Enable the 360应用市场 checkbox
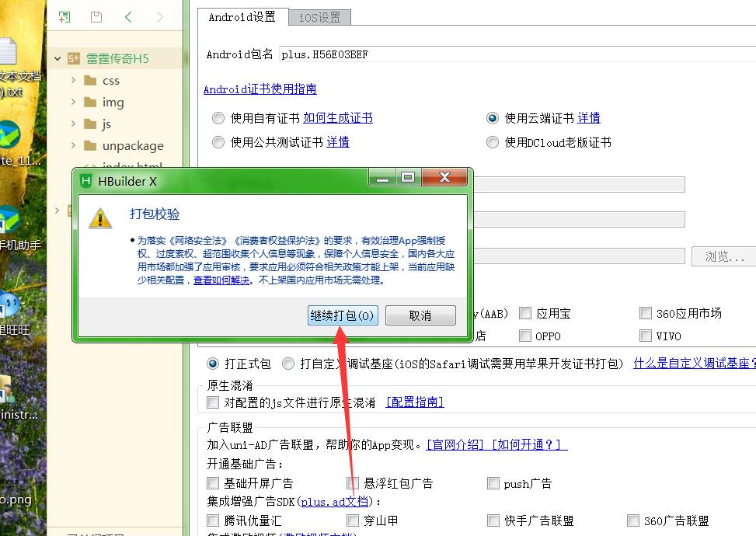The width and height of the screenshot is (756, 536). 646,313
